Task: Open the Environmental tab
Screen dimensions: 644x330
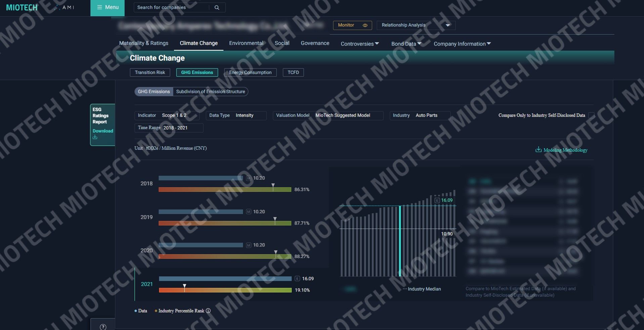Action: click(246, 43)
